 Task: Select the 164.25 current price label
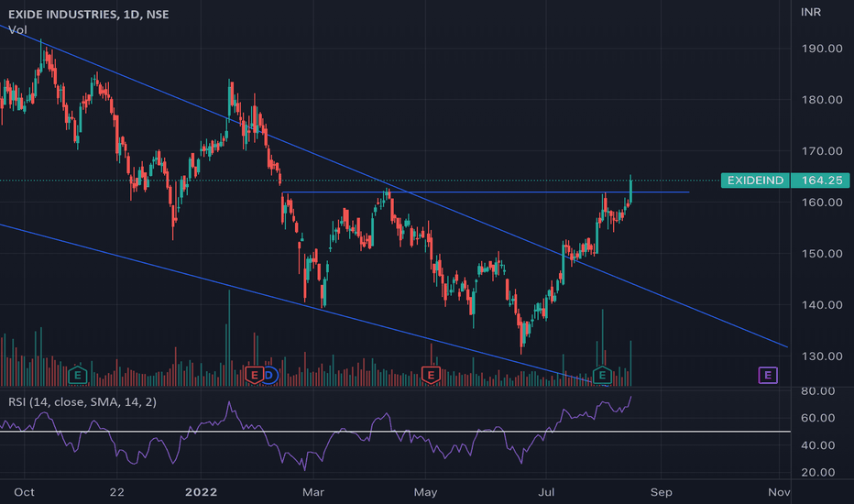pyautogui.click(x=822, y=181)
